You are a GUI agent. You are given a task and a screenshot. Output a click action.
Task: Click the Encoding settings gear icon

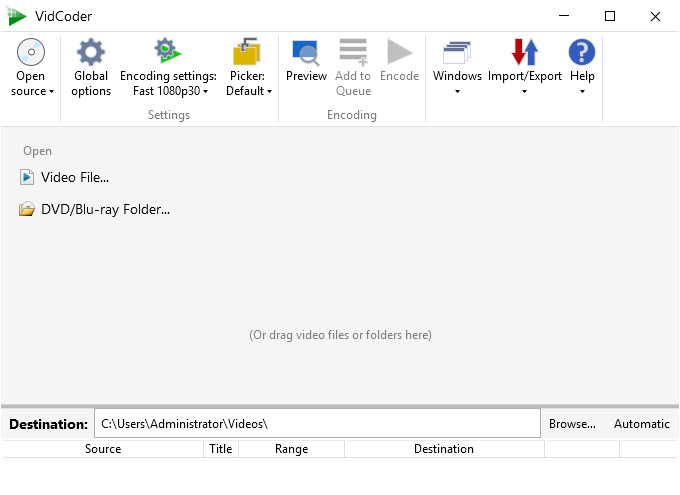[167, 52]
